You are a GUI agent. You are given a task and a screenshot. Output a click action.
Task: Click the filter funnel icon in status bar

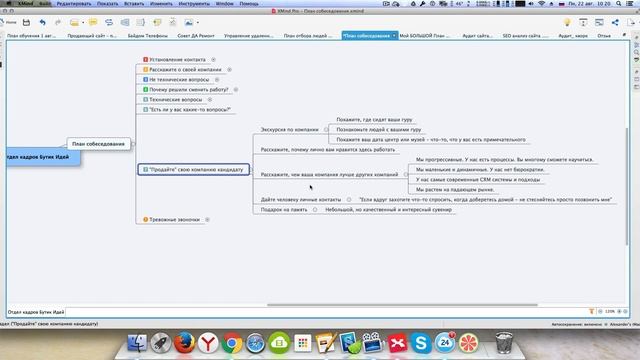pos(591,311)
